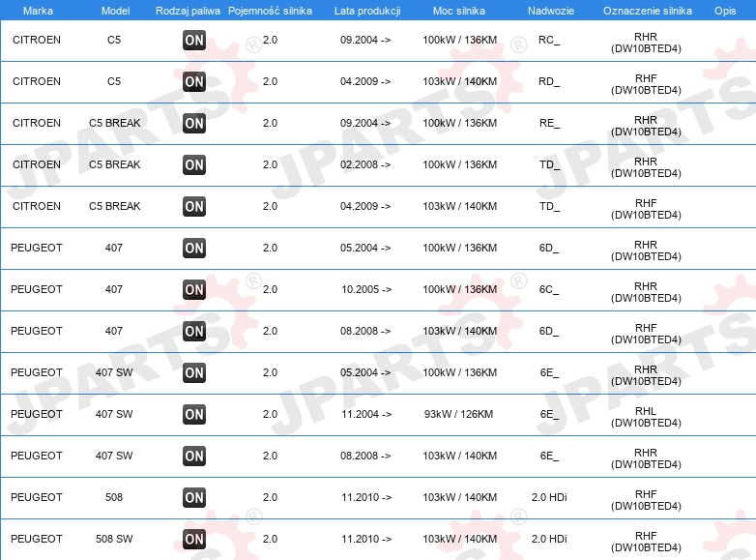
Task: Click the Moc silnika column header
Action: pos(459,11)
